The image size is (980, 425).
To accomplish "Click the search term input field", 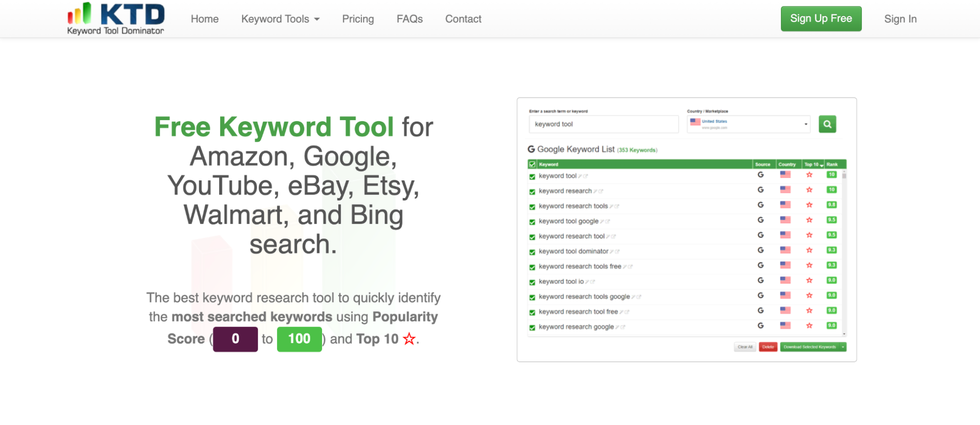I will tap(603, 125).
